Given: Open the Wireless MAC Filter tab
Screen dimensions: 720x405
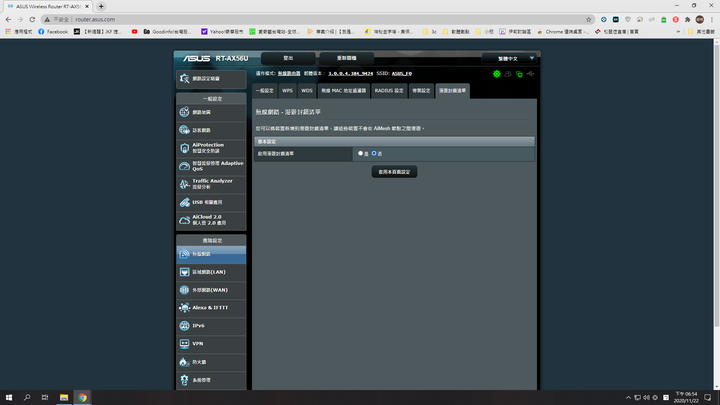Looking at the screenshot, I should (343, 91).
